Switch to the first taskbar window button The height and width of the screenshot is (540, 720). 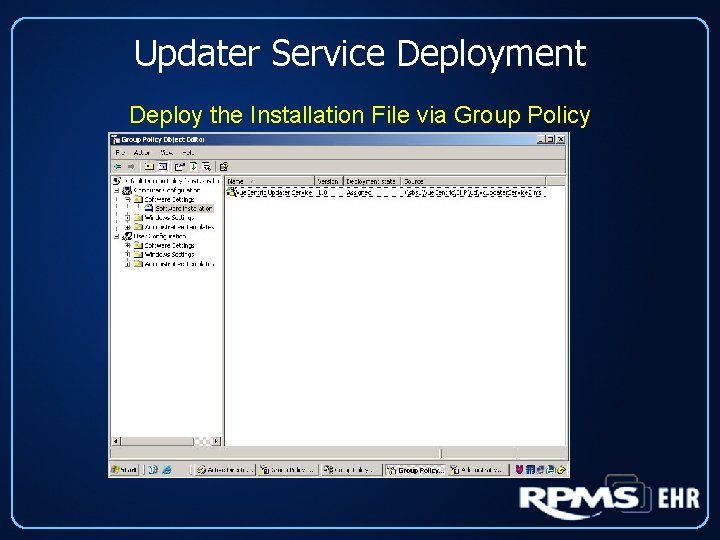pos(225,470)
